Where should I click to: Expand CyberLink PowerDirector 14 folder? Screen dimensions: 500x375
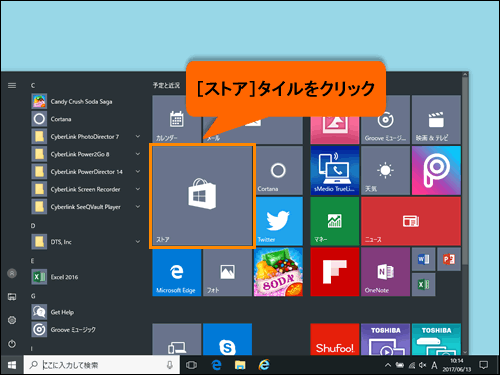[x=138, y=171]
